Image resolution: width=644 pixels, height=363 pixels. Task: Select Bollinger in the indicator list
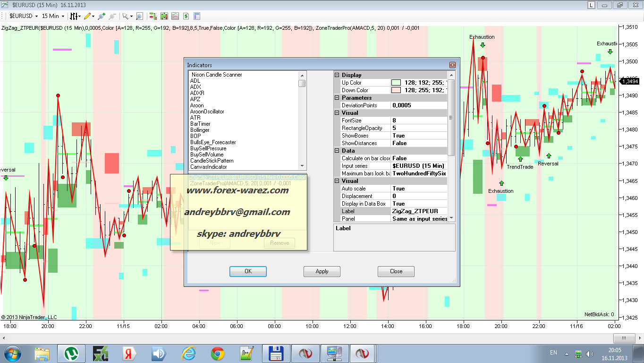coord(200,130)
